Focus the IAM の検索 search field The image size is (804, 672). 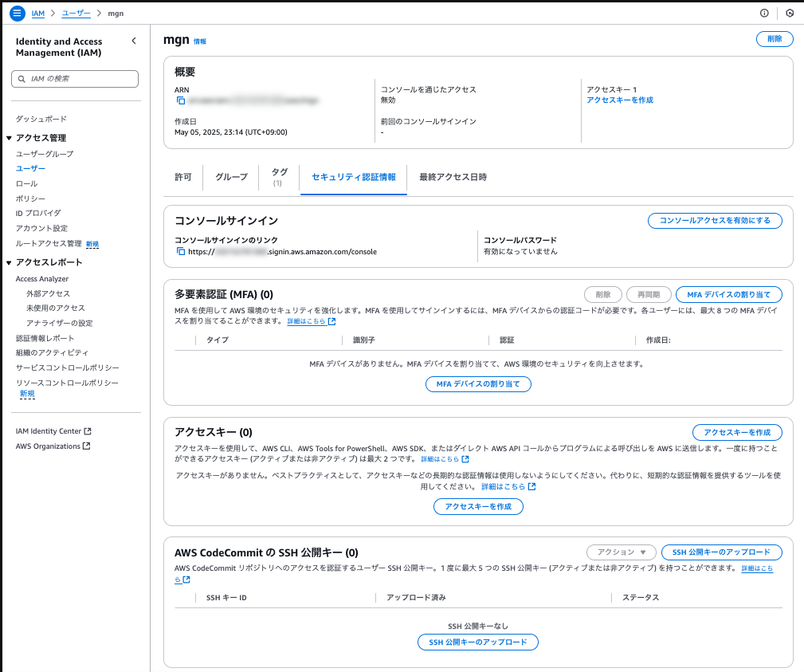coord(75,79)
